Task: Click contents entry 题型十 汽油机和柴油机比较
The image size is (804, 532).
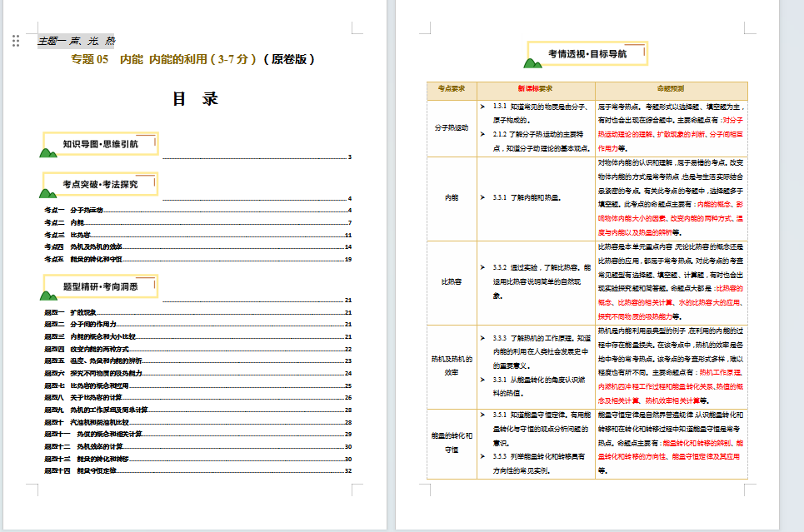Action: (x=198, y=423)
